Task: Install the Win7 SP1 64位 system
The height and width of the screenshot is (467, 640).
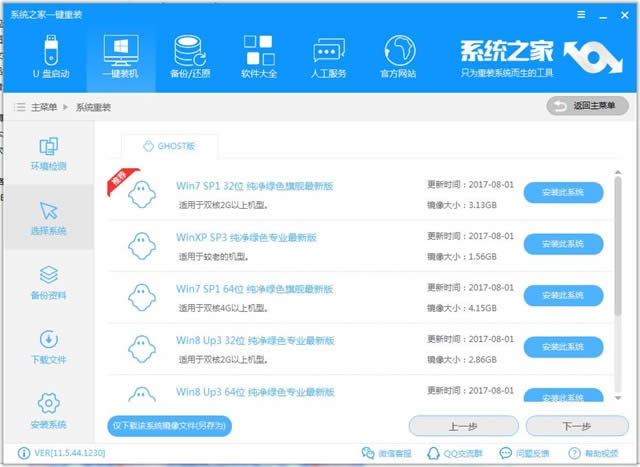Action: pos(563,295)
